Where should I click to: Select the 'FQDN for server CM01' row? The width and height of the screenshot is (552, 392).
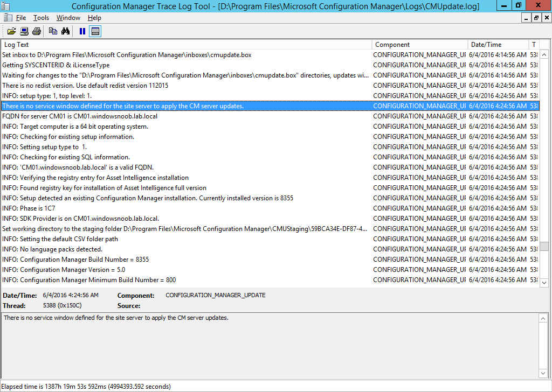coord(271,116)
